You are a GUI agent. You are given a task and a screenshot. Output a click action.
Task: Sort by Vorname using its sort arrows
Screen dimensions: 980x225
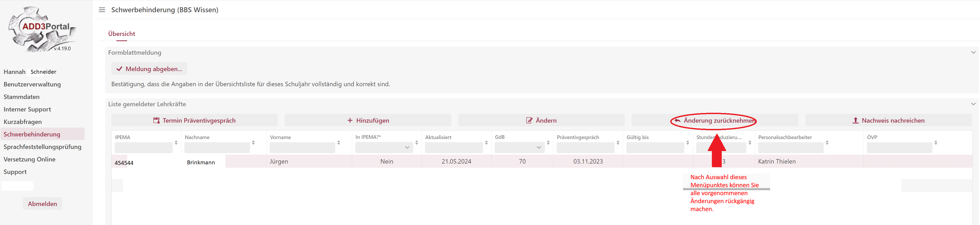point(339,143)
